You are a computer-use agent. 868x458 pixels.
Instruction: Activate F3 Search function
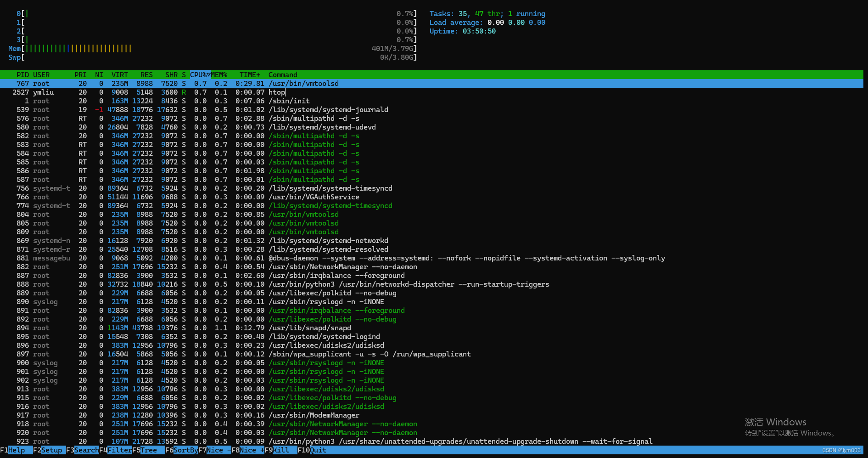tap(83, 450)
